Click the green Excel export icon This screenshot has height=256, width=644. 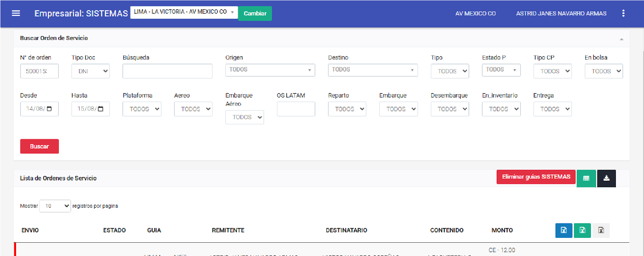(x=582, y=230)
